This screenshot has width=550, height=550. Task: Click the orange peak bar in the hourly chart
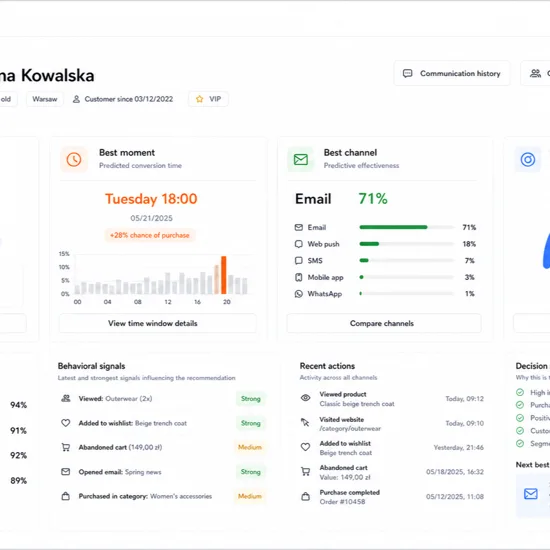click(223, 275)
